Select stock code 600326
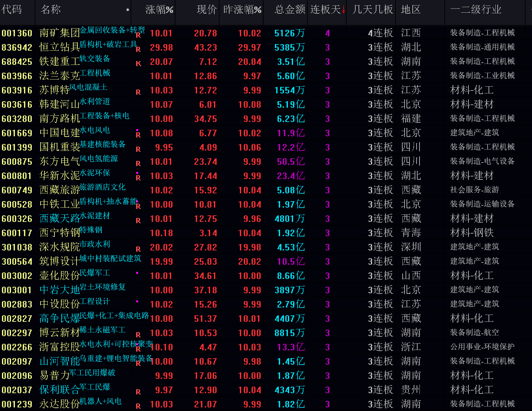The image size is (532, 411). [17, 219]
